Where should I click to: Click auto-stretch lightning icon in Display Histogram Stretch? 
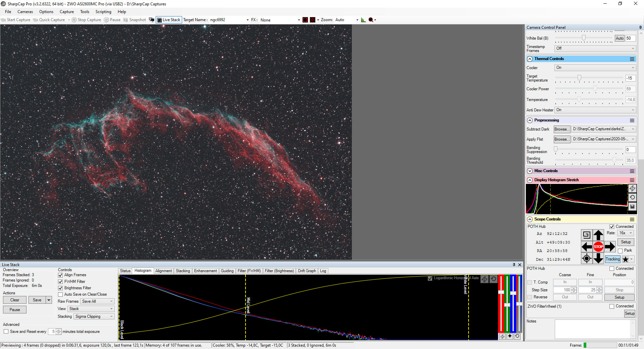(632, 189)
